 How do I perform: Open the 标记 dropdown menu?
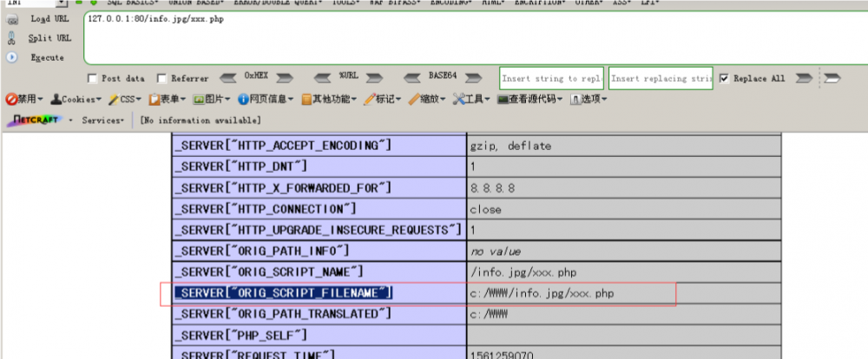click(383, 100)
